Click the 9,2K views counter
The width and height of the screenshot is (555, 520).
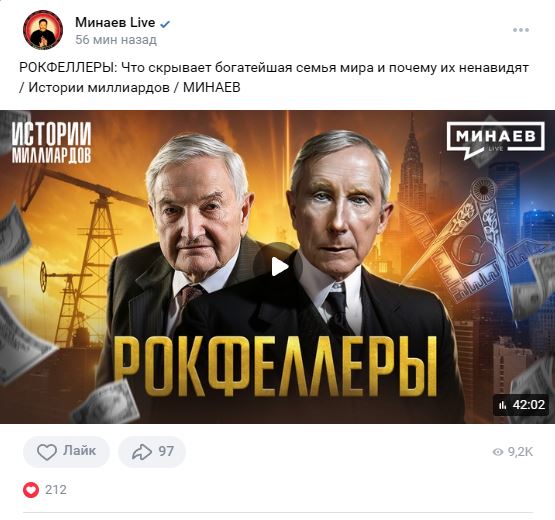[x=520, y=452]
